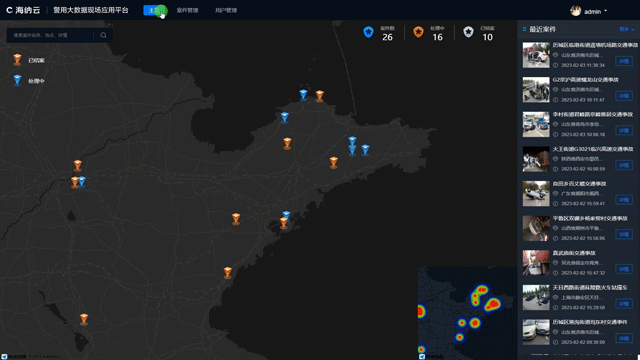Open details for the 09:30:00 case
This screenshot has height=360, width=640.
[624, 338]
